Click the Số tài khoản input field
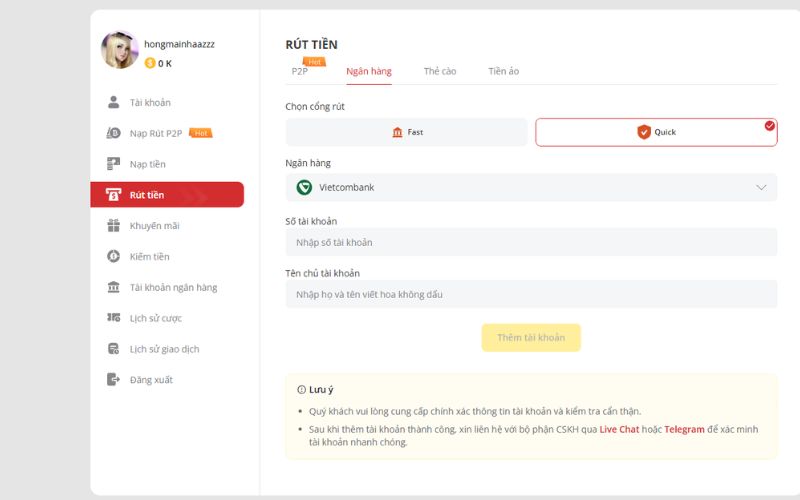This screenshot has width=800, height=500. pyautogui.click(x=530, y=242)
